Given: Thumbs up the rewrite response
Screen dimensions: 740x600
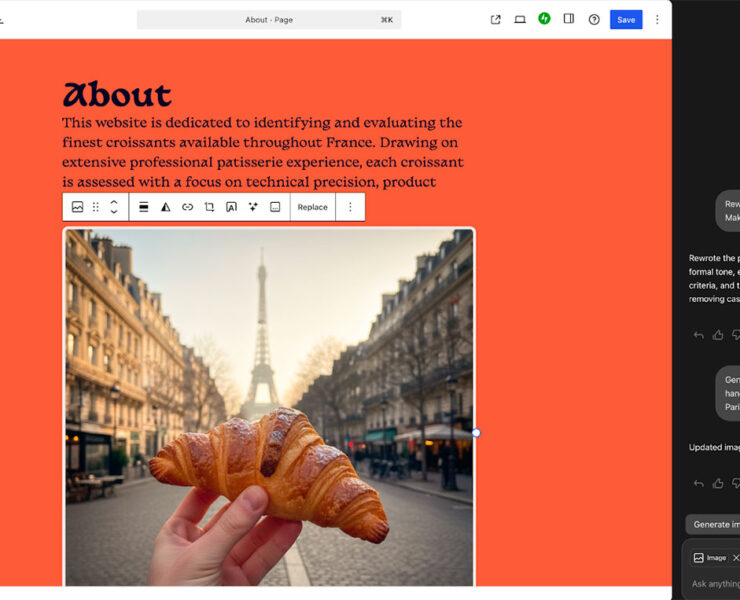Looking at the screenshot, I should [718, 335].
